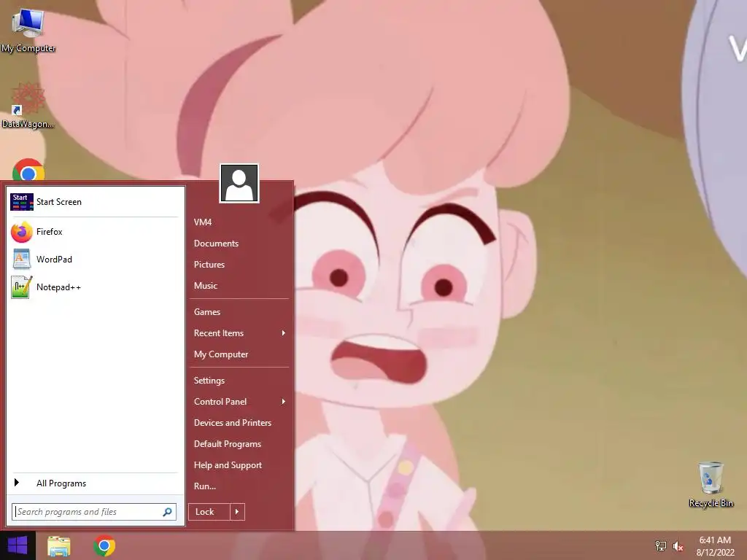The width and height of the screenshot is (747, 560).
Task: Open the shutdown options arrow beside Lock
Action: (237, 512)
